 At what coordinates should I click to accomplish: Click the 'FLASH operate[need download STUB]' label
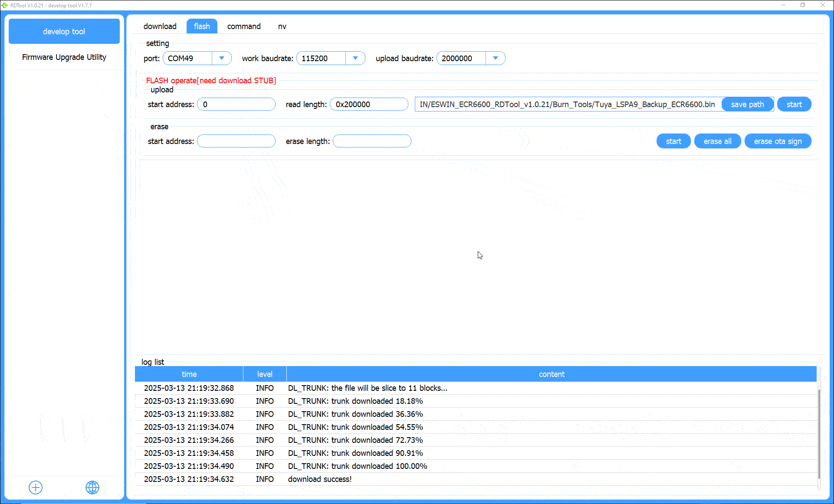tap(211, 81)
